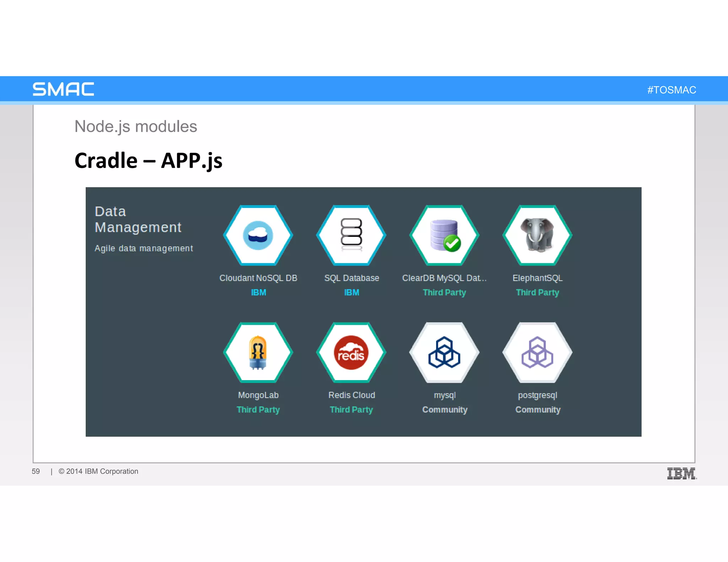Open the postgresql community hexagon icon

click(537, 352)
